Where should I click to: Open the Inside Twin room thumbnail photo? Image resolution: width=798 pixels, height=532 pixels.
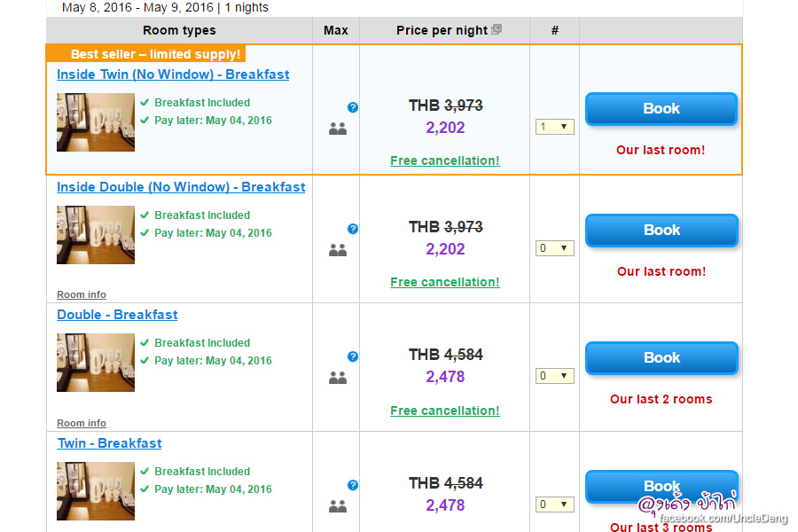[x=96, y=122]
